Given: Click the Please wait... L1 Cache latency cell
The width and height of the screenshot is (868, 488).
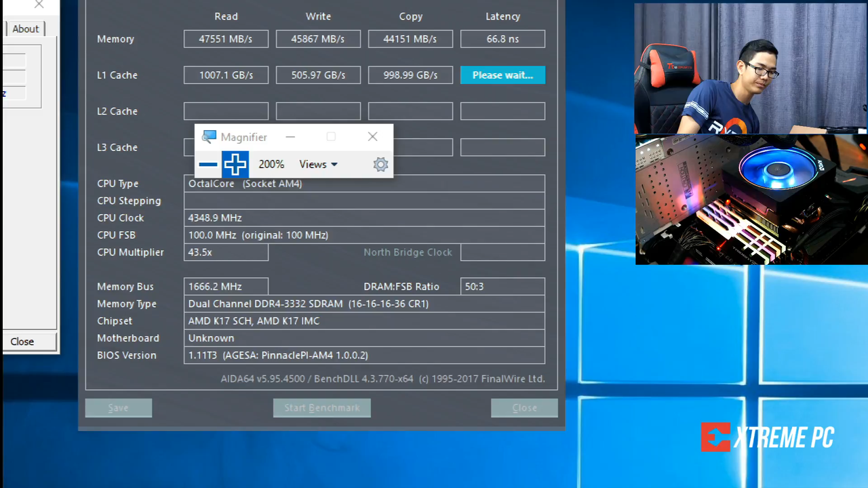Looking at the screenshot, I should [502, 75].
